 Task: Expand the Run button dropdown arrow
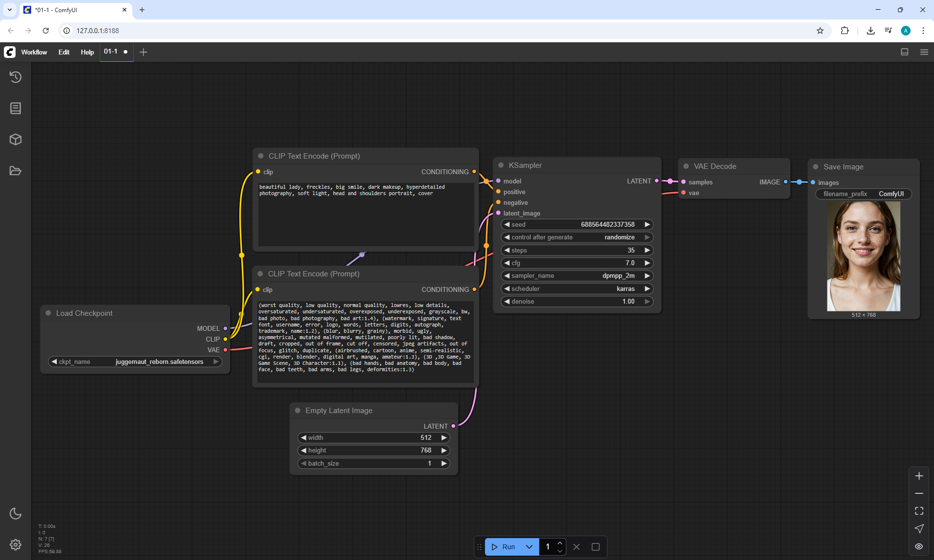coord(529,547)
